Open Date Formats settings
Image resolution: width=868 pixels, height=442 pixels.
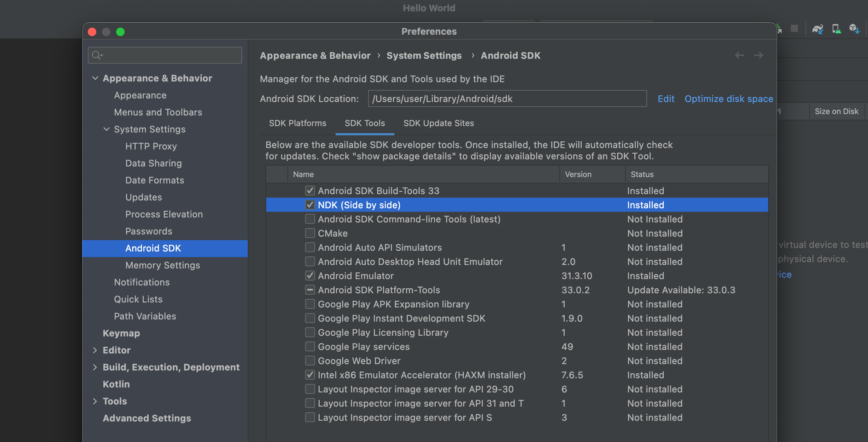pyautogui.click(x=155, y=180)
